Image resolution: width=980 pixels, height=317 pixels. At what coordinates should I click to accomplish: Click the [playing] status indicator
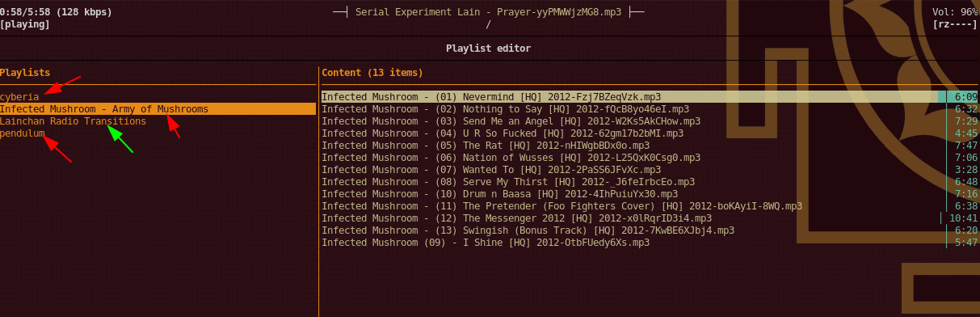pyautogui.click(x=25, y=24)
